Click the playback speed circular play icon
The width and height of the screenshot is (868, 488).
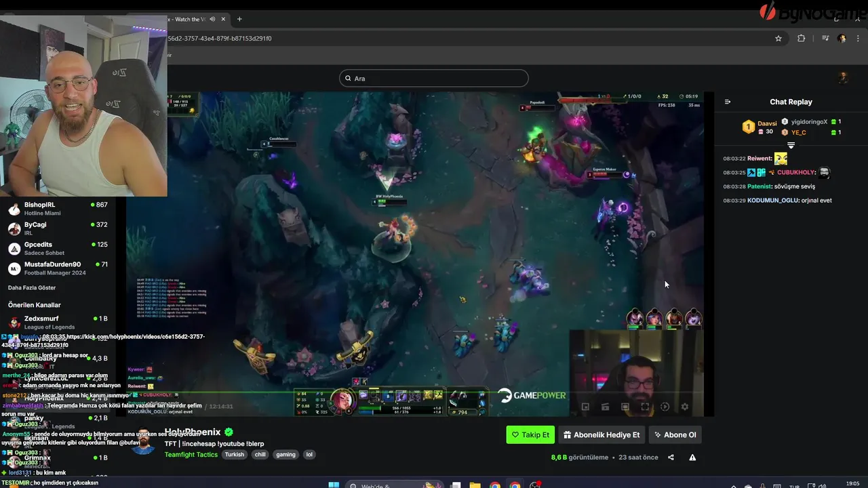(x=665, y=407)
